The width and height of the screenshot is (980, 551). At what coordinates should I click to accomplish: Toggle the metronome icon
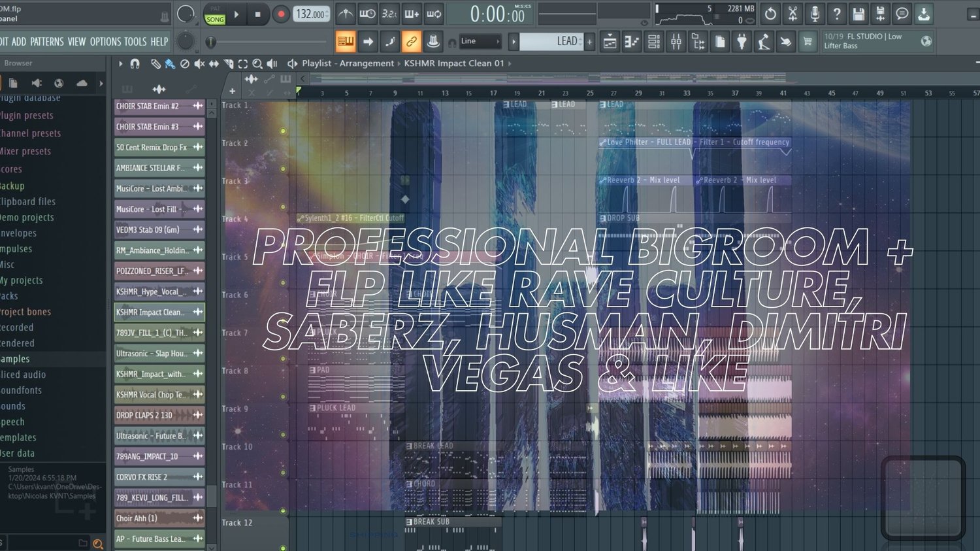pos(346,14)
